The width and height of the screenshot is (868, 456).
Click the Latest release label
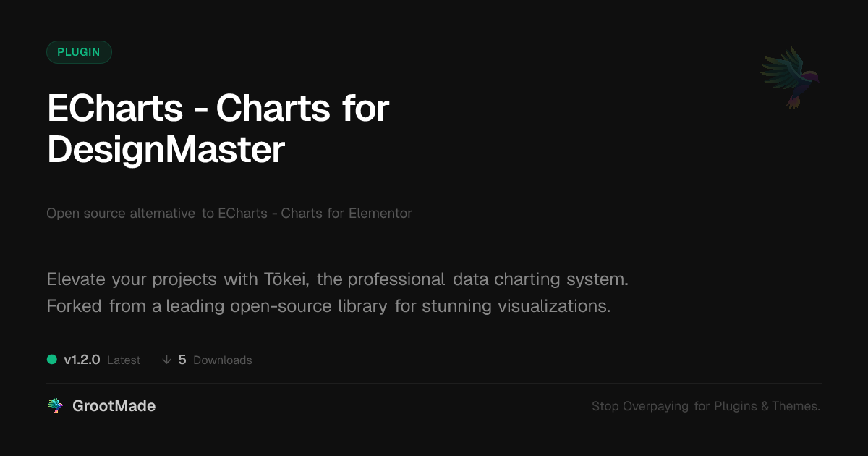tap(124, 360)
